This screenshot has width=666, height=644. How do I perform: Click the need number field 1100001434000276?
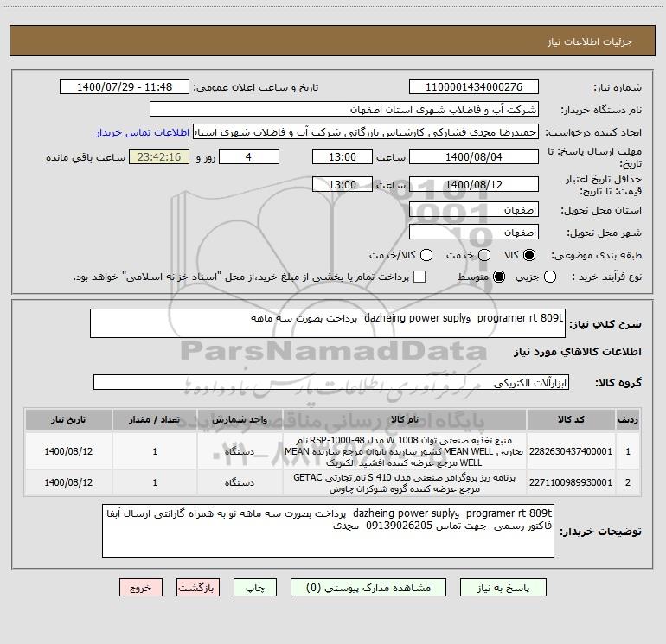click(x=474, y=86)
